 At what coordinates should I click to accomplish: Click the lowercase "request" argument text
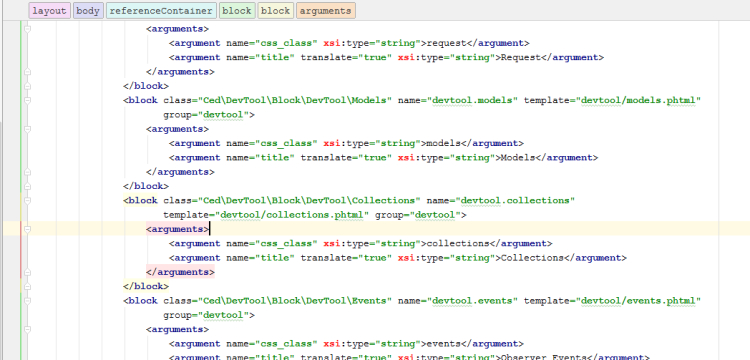(x=446, y=43)
